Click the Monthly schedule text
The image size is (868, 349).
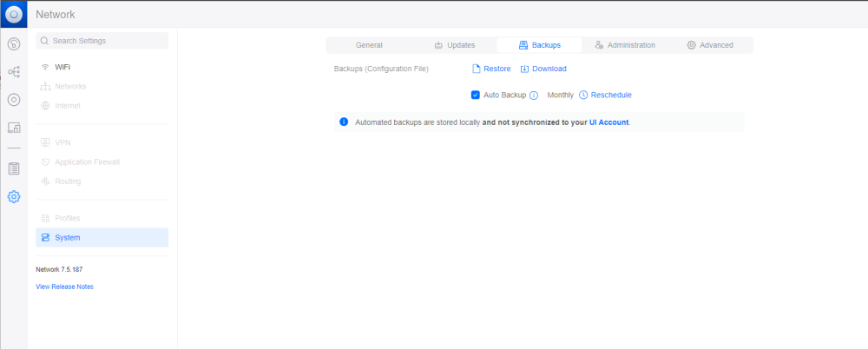point(560,95)
